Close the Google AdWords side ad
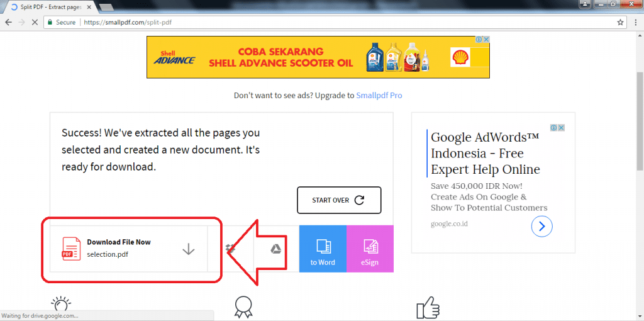Viewport: 644px width, 321px height. (x=561, y=128)
